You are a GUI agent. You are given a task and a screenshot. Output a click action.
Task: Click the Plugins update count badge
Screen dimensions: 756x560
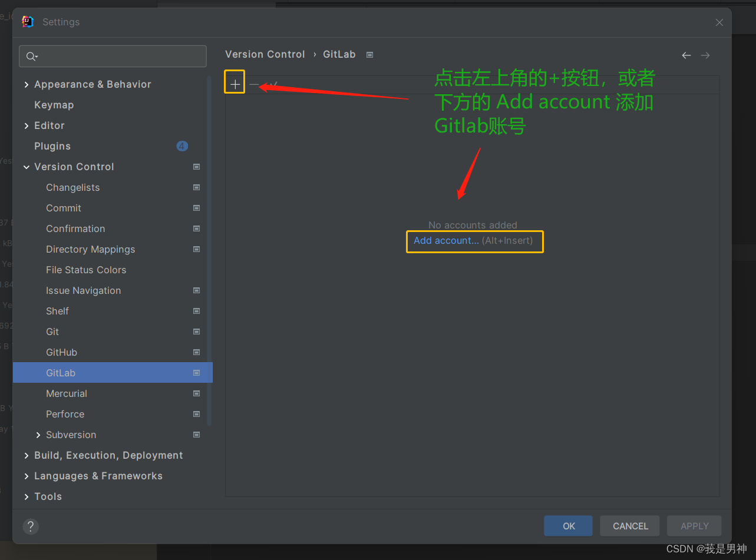[x=182, y=146]
